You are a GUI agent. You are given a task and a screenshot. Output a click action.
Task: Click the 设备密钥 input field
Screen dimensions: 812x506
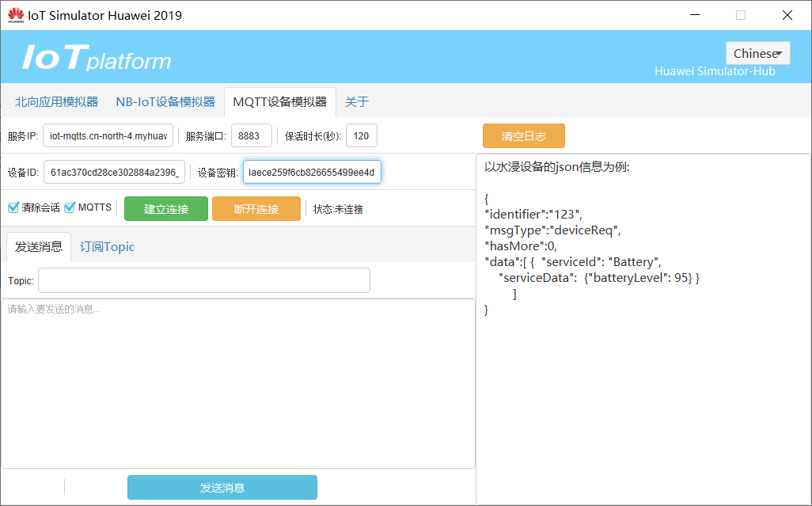coord(313,173)
